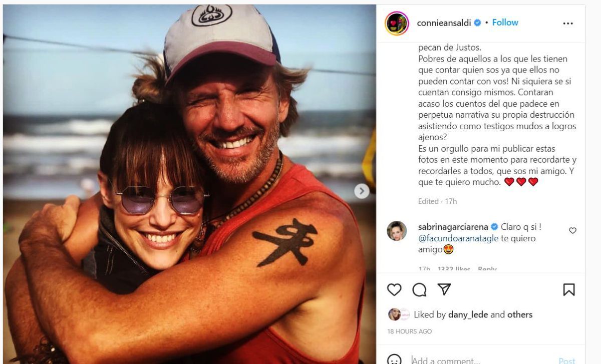This screenshot has height=364, width=601.
Task: Open connieansaldi's profile avatar
Action: click(x=397, y=23)
